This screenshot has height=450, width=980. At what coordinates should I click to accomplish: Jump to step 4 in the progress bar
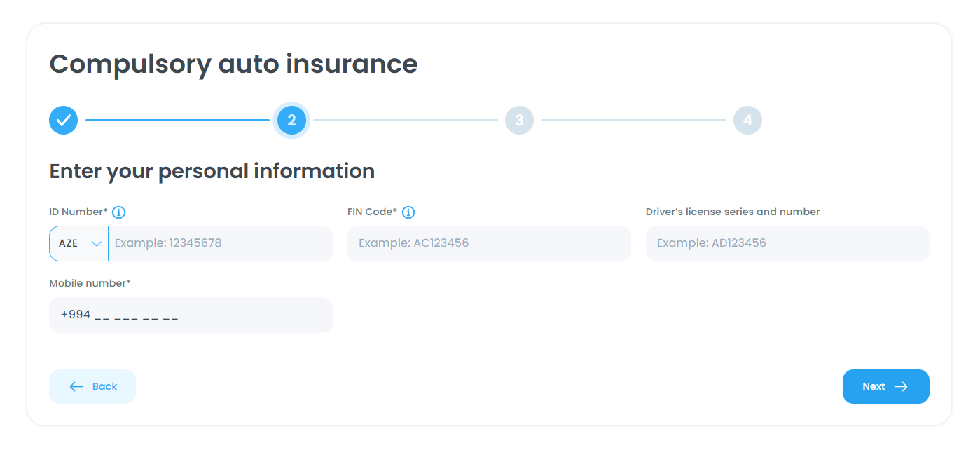tap(747, 121)
